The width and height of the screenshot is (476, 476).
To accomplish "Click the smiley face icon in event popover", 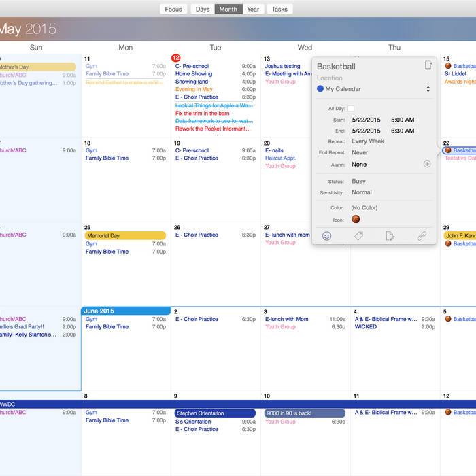I will 326,236.
